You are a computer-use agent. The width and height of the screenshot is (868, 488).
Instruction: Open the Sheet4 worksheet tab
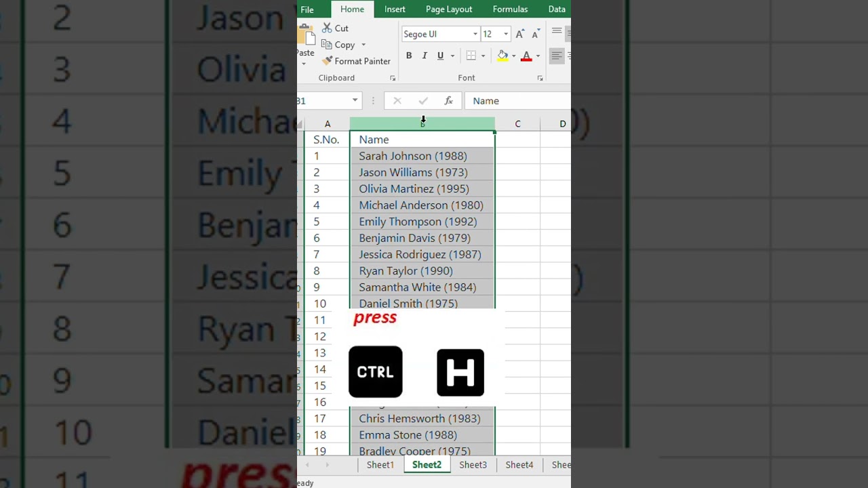(x=519, y=465)
